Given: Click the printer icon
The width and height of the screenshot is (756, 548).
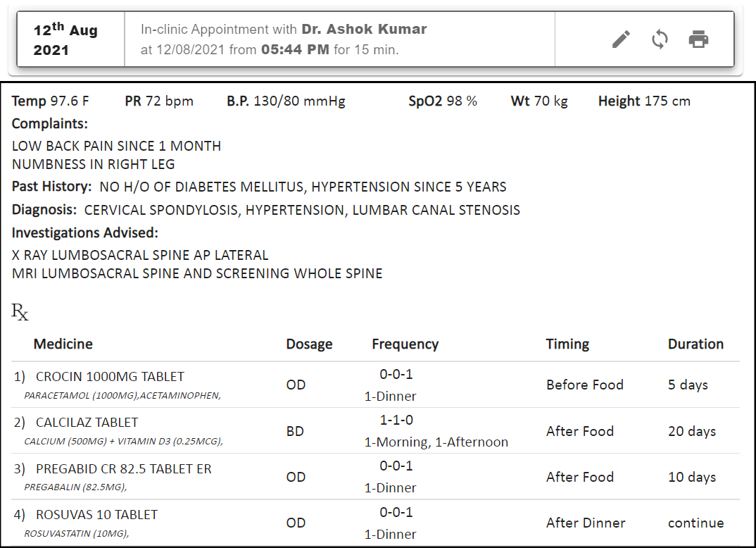Looking at the screenshot, I should pyautogui.click(x=698, y=39).
